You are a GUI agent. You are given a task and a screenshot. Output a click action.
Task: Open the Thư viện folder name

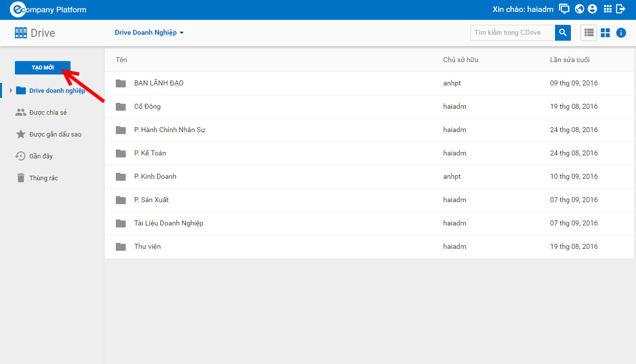(148, 246)
